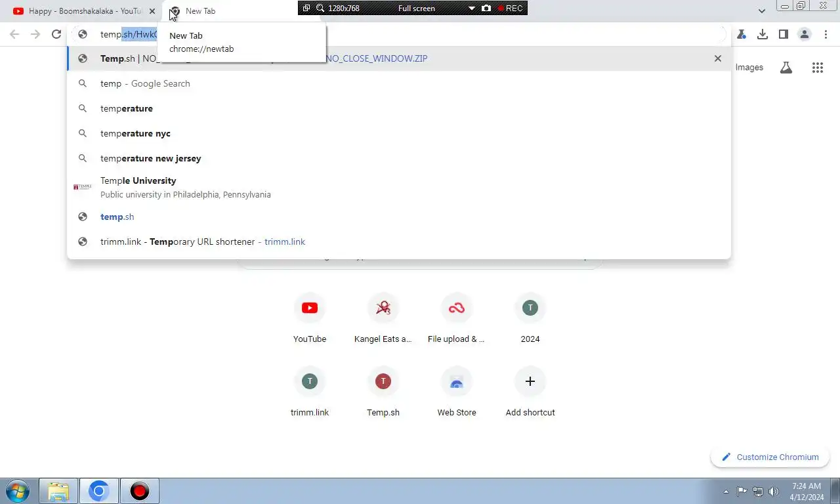Open the Chromium three-dot menu
The height and width of the screenshot is (504, 840).
click(x=826, y=34)
